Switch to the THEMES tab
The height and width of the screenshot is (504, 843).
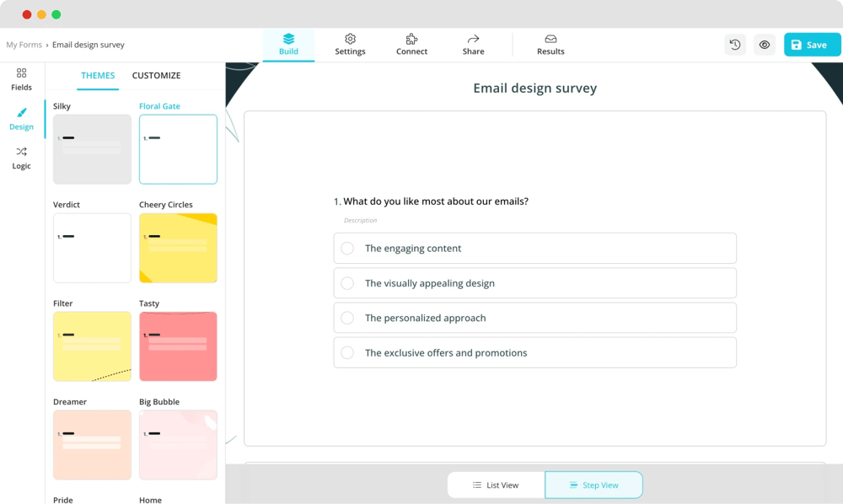coord(98,76)
